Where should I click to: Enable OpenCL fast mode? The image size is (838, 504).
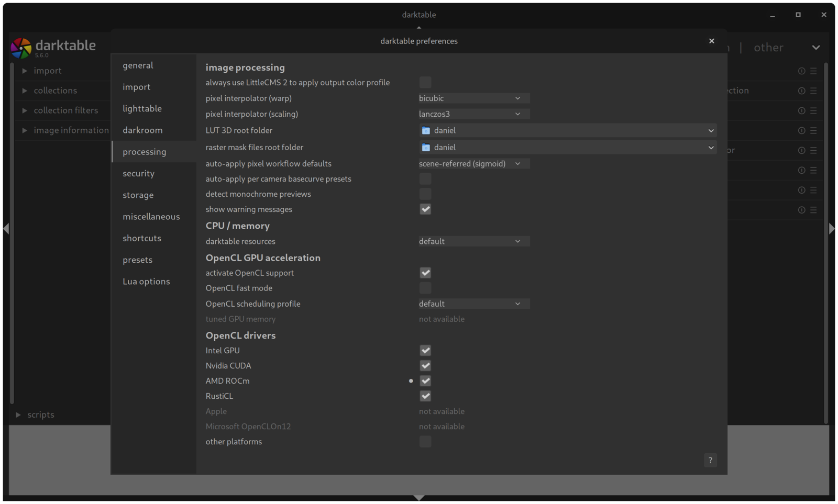425,288
